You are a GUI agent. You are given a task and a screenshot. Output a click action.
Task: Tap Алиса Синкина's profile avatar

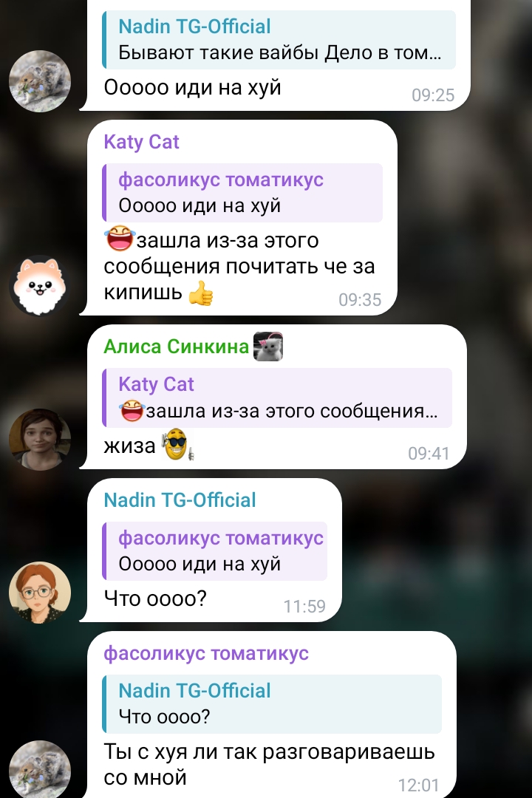(40, 439)
